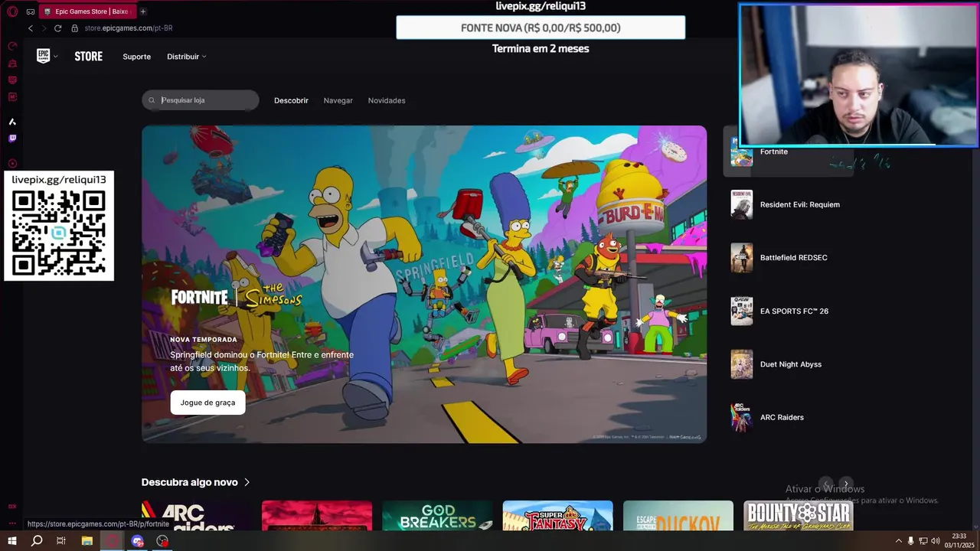This screenshot has height=551, width=980.
Task: Select Fortnite in the featured list
Action: point(788,152)
